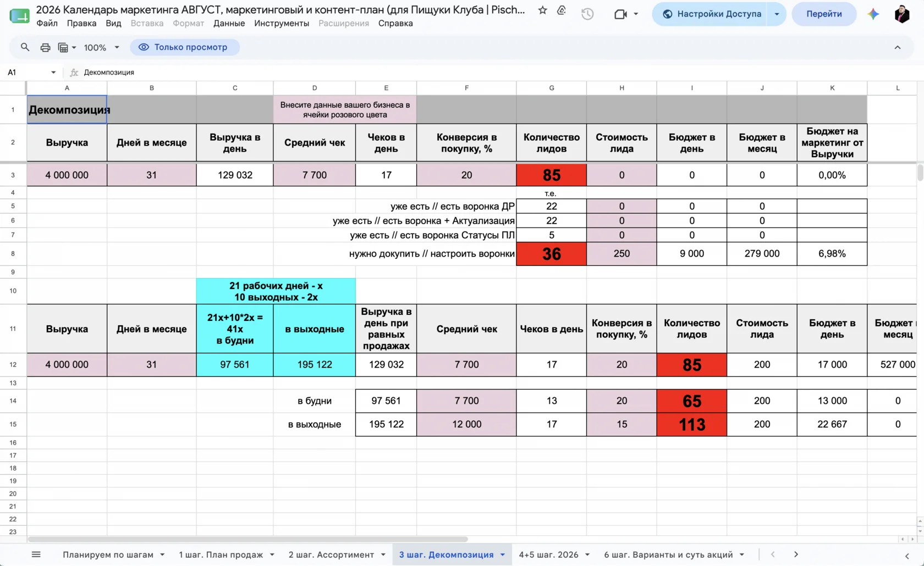
Task: Select the cell showing 0,00%
Action: (832, 175)
